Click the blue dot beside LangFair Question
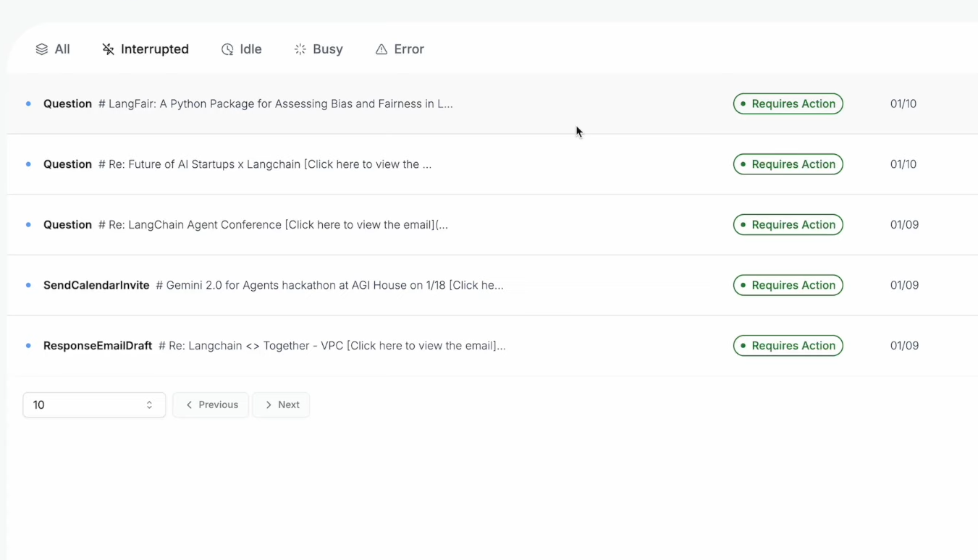978x560 pixels. (x=28, y=103)
